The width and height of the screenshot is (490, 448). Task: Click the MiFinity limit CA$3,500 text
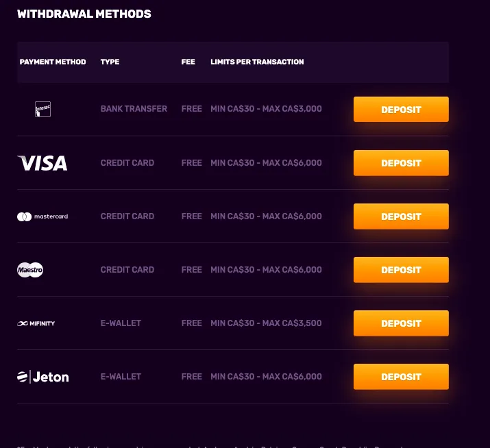266,323
